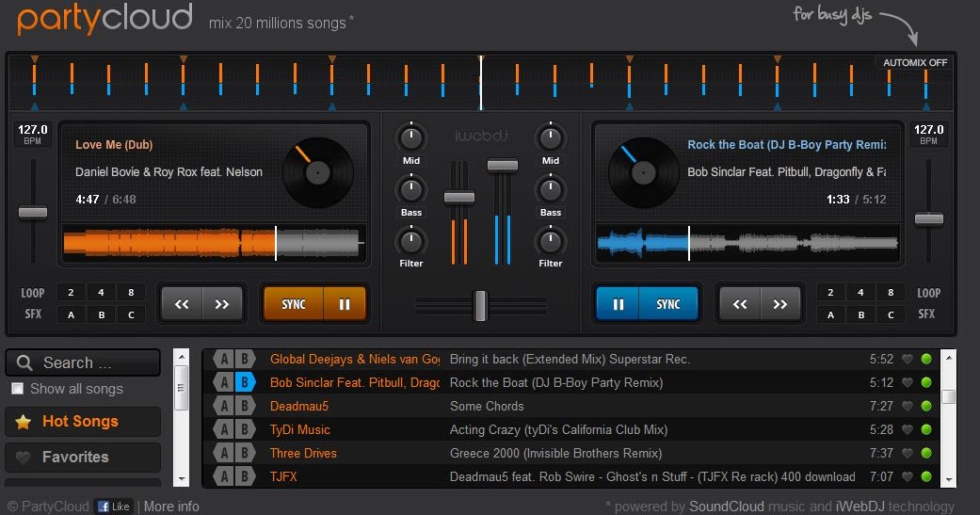The height and width of the screenshot is (515, 980).
Task: Load Global Deejays track to deck A
Action: click(x=223, y=359)
